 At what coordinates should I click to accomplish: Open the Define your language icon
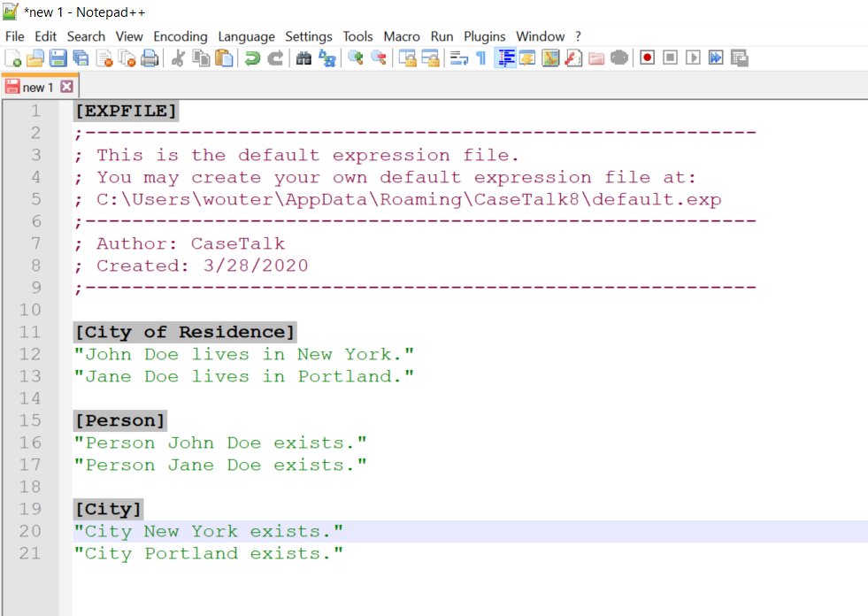point(527,58)
